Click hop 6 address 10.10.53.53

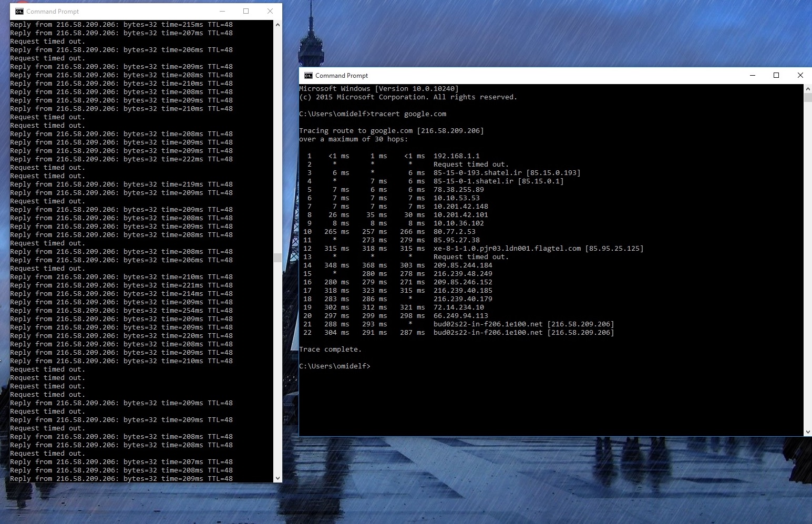pyautogui.click(x=457, y=198)
